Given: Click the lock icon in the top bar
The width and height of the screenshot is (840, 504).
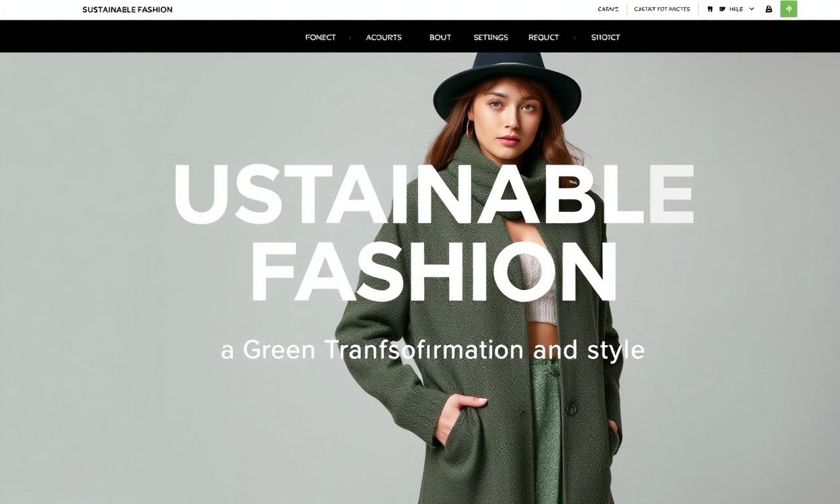Looking at the screenshot, I should (768, 9).
